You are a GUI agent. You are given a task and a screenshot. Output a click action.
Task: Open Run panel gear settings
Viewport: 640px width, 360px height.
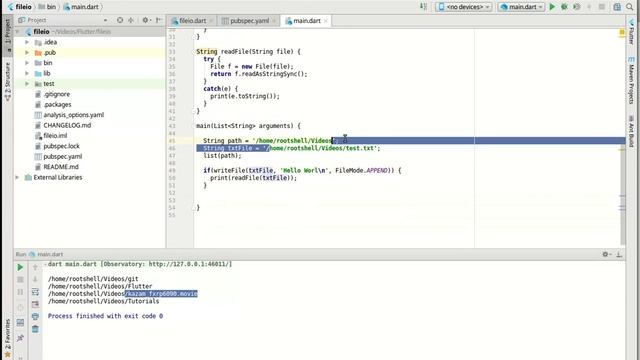(606, 254)
